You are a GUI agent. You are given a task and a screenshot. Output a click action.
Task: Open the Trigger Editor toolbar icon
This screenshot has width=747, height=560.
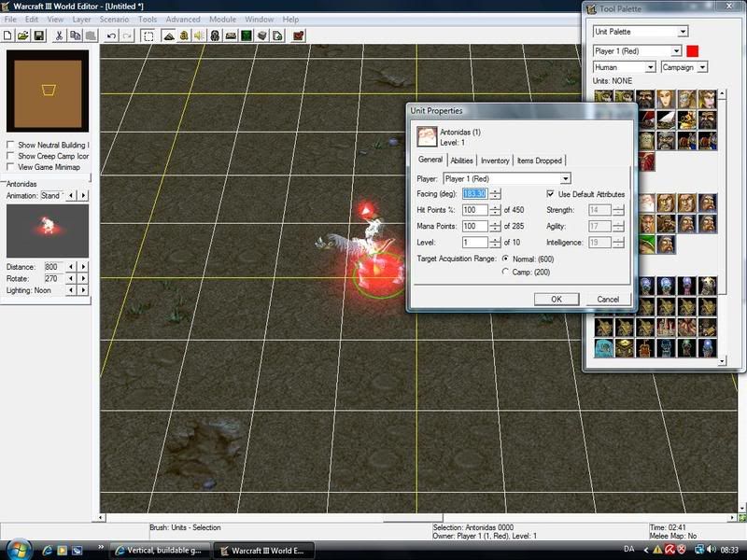click(x=184, y=35)
